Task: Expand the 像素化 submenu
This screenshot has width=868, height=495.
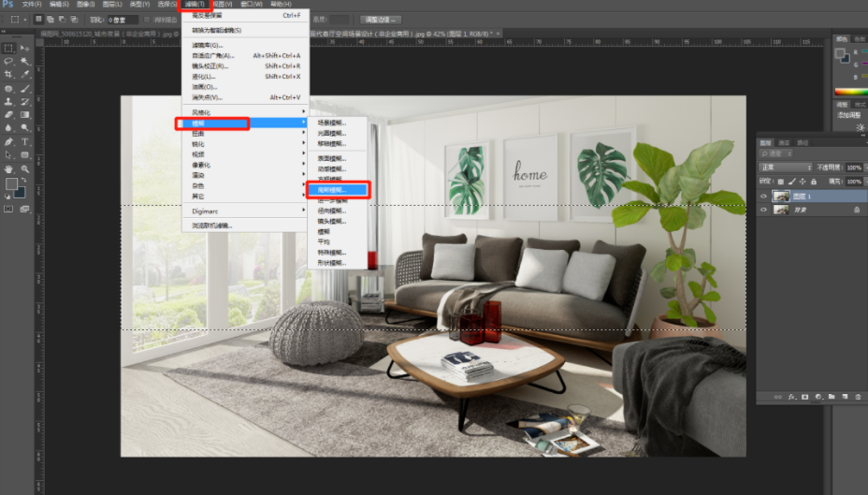Action: point(245,165)
